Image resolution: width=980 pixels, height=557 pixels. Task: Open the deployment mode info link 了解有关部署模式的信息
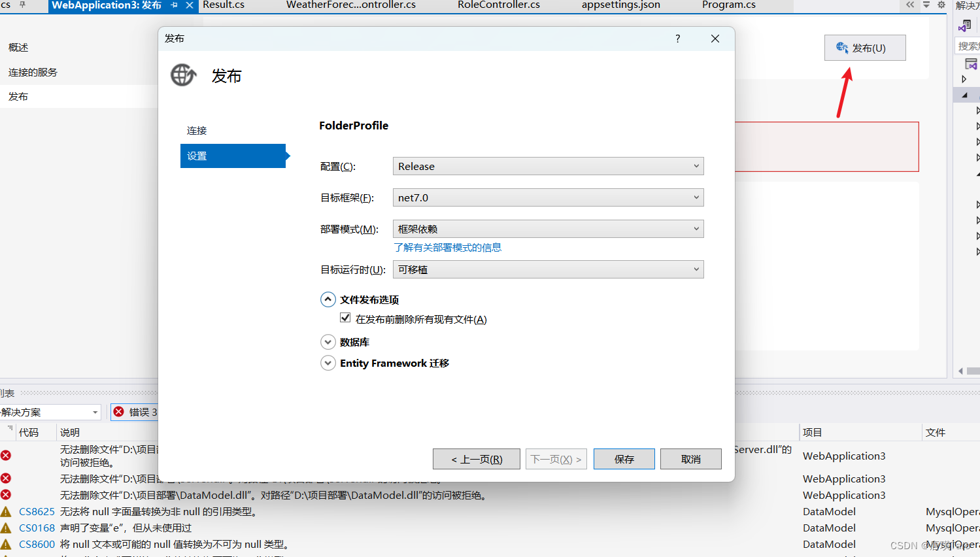[x=448, y=247]
